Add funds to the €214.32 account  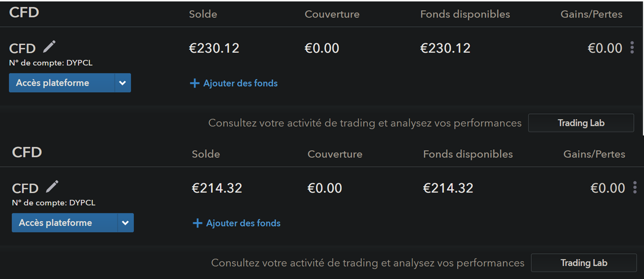237,223
